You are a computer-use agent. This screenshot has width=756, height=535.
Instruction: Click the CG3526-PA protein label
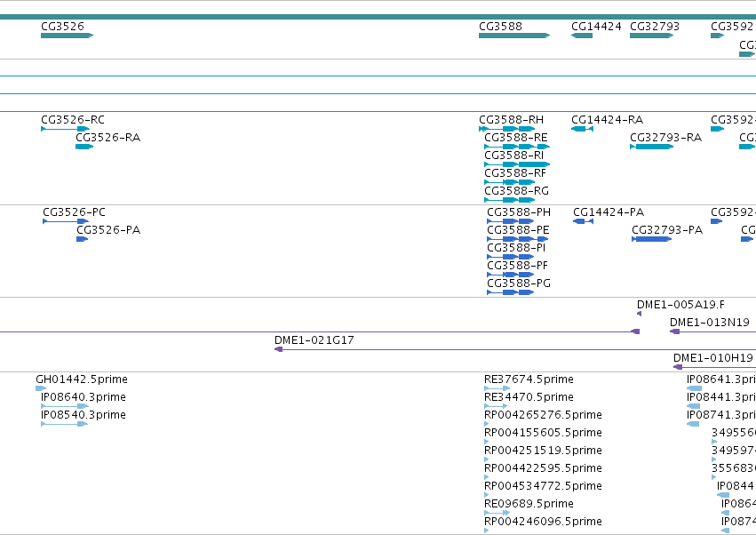pyautogui.click(x=108, y=230)
